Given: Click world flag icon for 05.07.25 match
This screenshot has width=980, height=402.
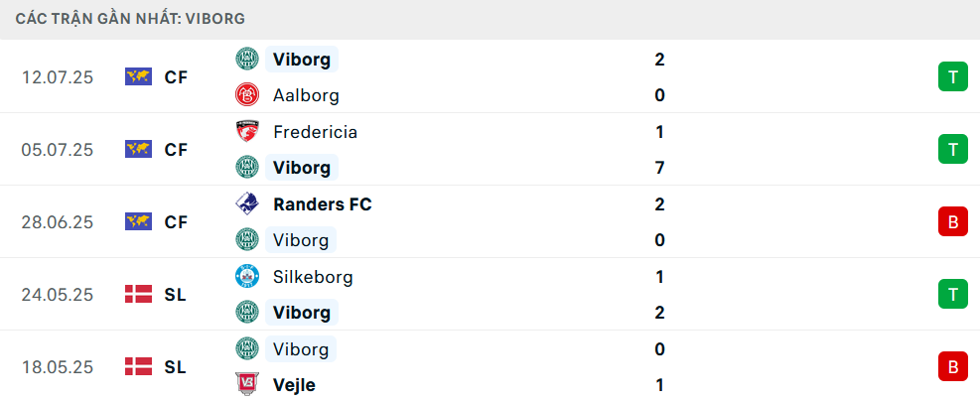Looking at the screenshot, I should tap(138, 150).
